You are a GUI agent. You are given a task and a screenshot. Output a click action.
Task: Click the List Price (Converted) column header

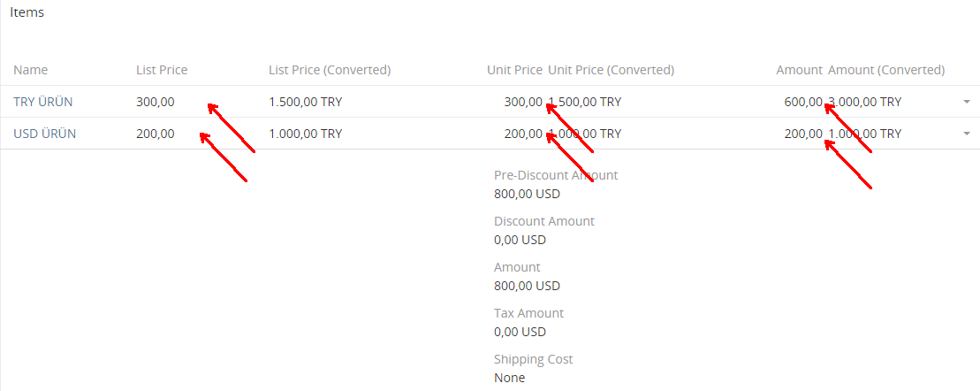[330, 70]
